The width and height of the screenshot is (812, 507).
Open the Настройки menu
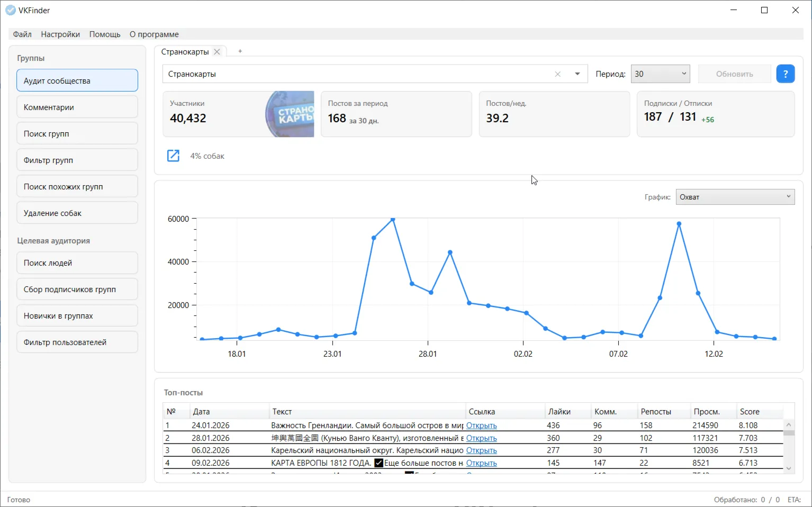(x=60, y=34)
